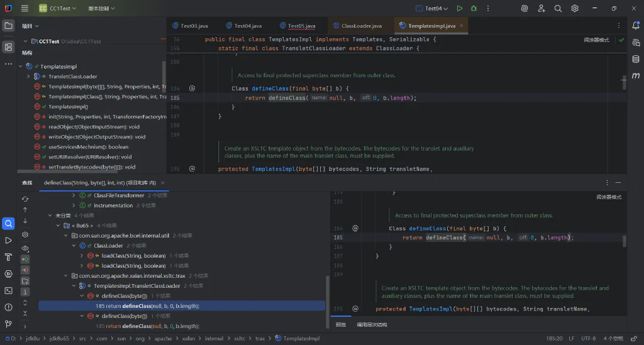This screenshot has height=345, width=644.
Task: Open the Terminal tool window
Action: (8, 290)
